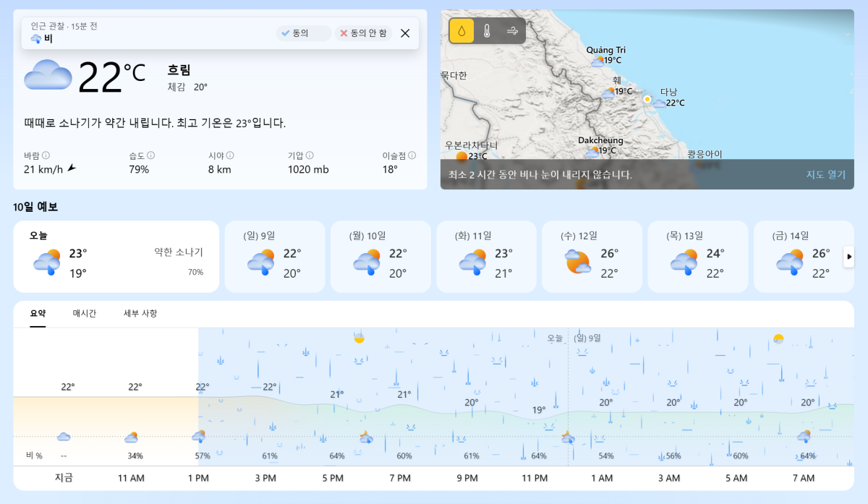
Task: Select the (월) 10일 forecast card
Action: (x=380, y=257)
